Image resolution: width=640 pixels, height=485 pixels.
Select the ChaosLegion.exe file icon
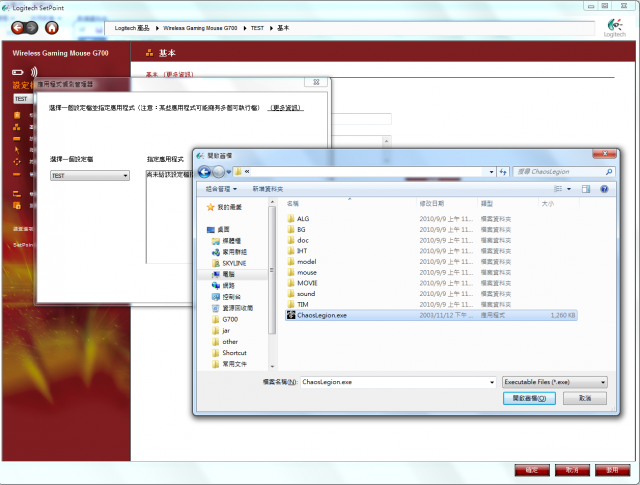tap(291, 315)
